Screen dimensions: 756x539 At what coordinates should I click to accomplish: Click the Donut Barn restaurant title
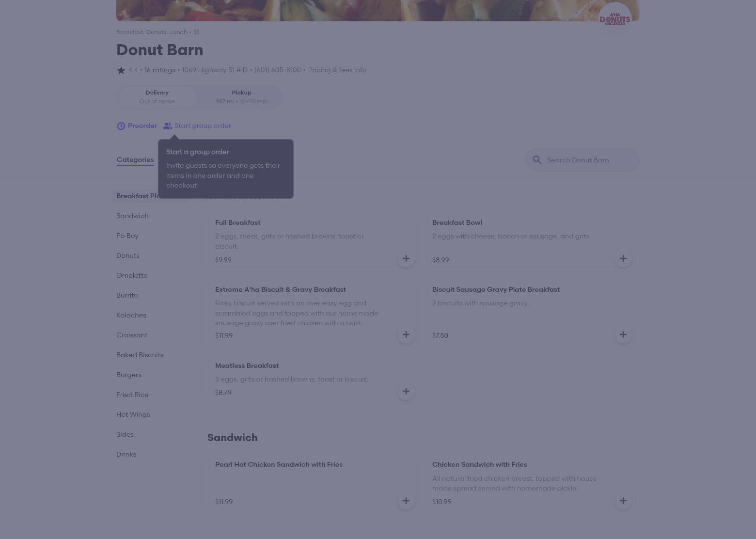point(160,50)
